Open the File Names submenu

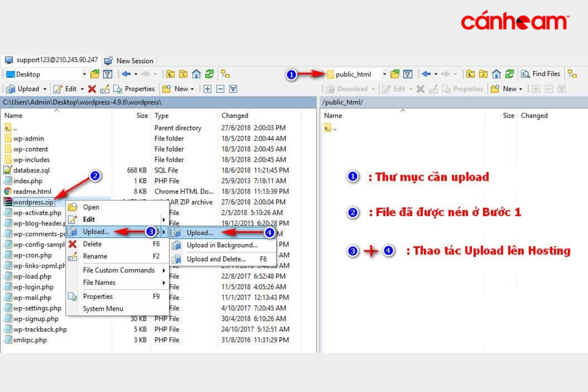117,283
